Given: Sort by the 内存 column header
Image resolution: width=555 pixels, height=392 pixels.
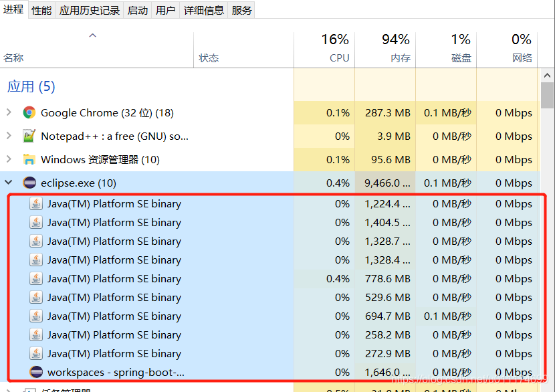Looking at the screenshot, I should click(385, 50).
